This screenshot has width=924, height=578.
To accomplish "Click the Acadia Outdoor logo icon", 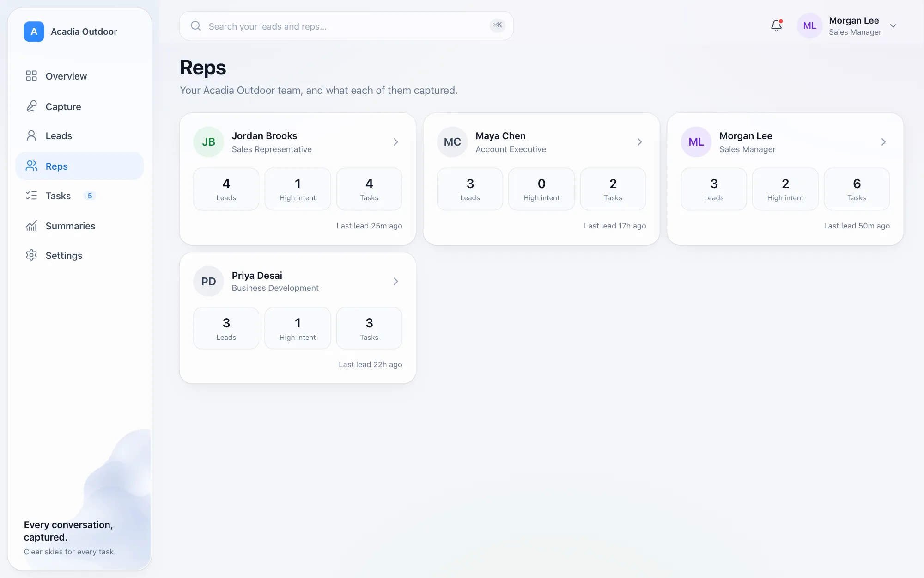I will (x=34, y=31).
